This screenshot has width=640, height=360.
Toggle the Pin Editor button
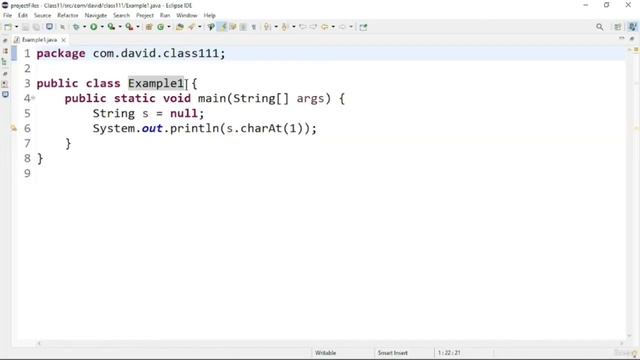pyautogui.click(x=363, y=27)
